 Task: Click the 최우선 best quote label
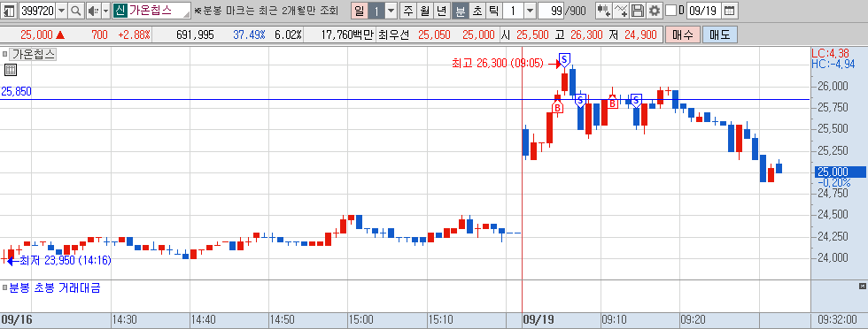(393, 34)
